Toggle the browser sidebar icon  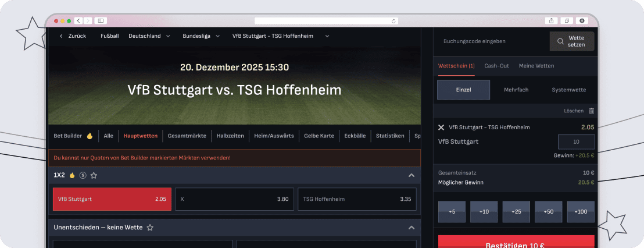[x=101, y=20]
